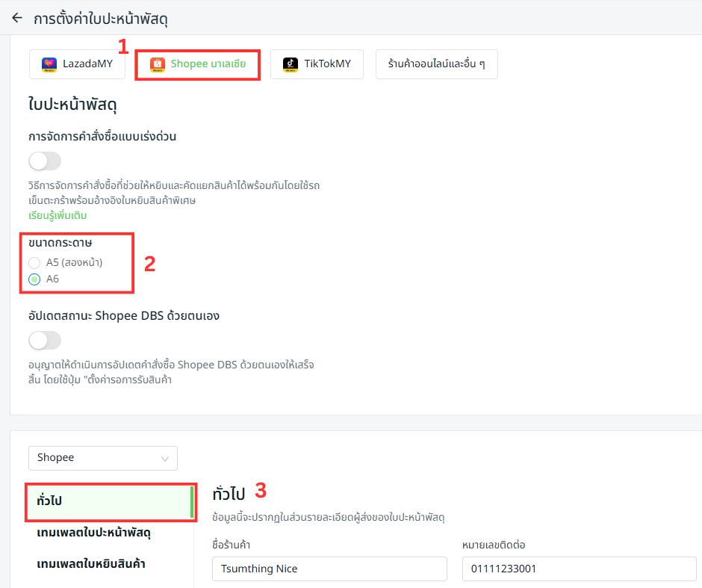The width and height of the screenshot is (702, 588).
Task: Click the TikTok logo icon
Action: 291,64
